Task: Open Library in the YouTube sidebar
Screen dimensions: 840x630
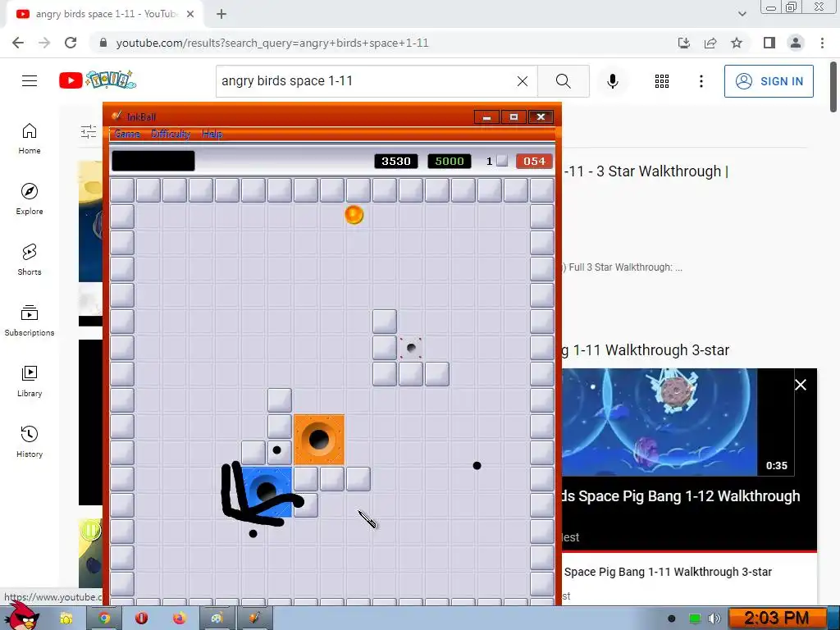Action: point(30,381)
